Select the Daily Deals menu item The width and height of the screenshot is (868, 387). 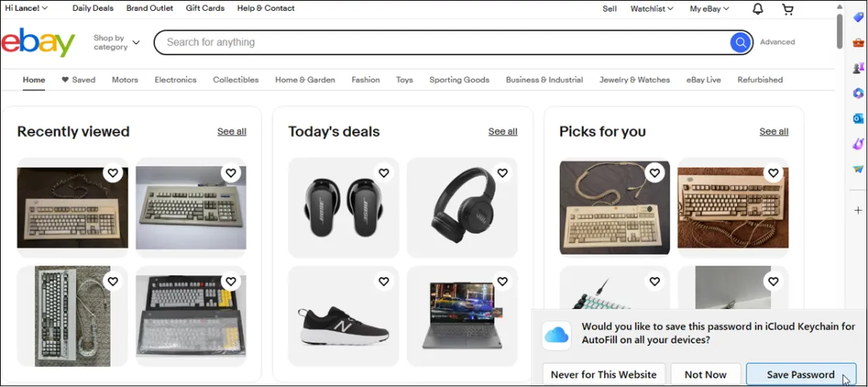(93, 9)
